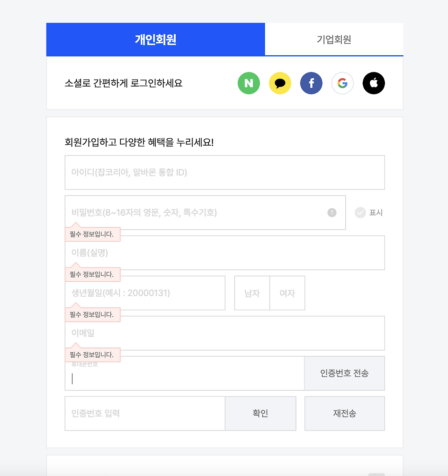
Task: Focus the 인증번호 입력 field
Action: point(145,413)
